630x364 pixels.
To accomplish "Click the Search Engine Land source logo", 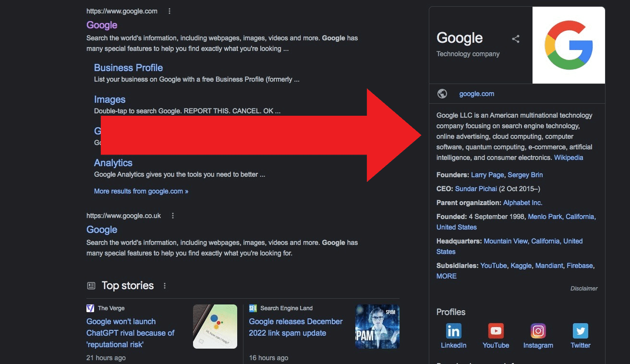I will pos(253,308).
